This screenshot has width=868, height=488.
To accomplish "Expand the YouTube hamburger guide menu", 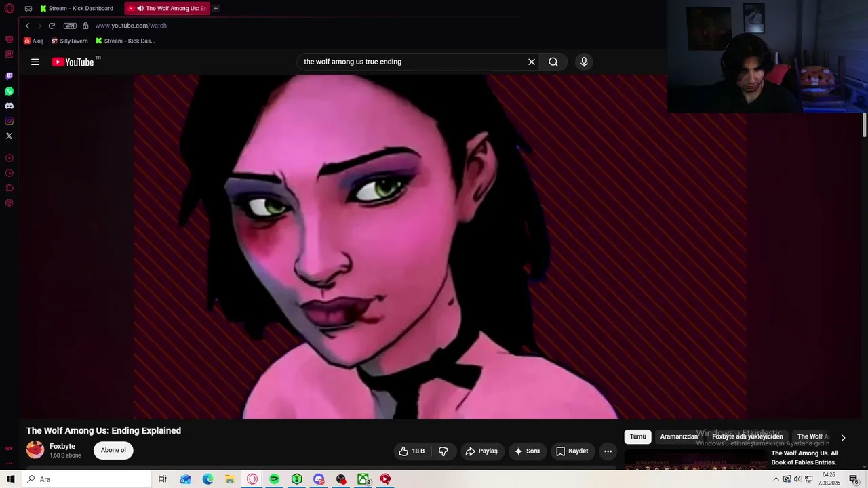I will point(35,62).
